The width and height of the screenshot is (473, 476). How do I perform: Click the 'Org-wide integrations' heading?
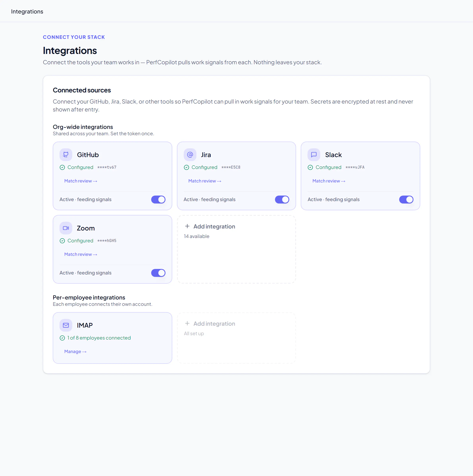(83, 127)
